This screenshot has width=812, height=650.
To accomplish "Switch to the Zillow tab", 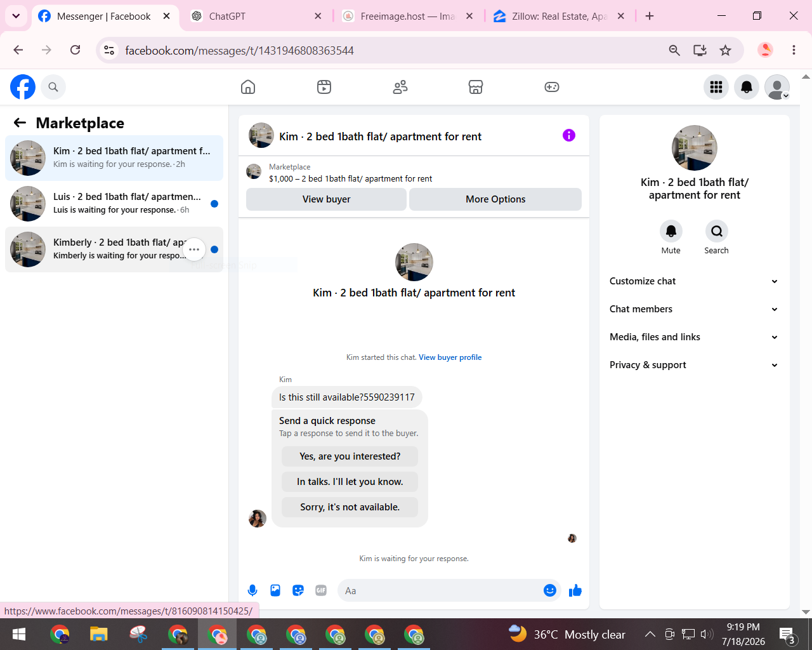I will [x=560, y=16].
